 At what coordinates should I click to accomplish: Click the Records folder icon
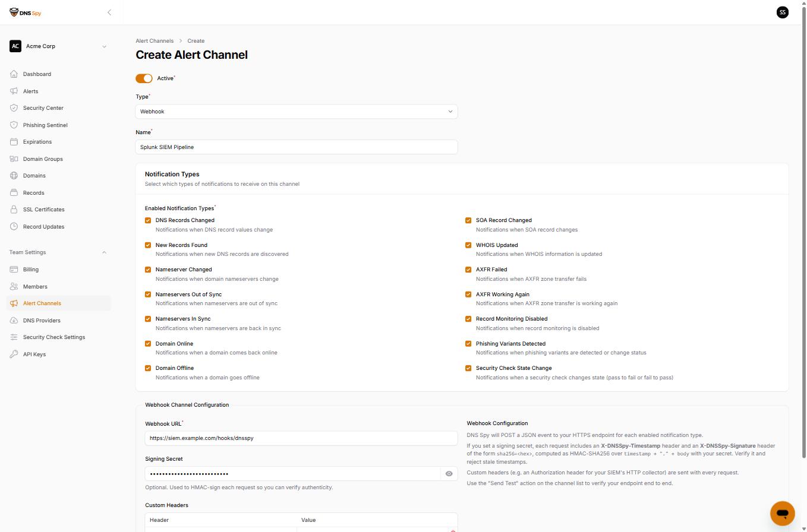pos(14,193)
